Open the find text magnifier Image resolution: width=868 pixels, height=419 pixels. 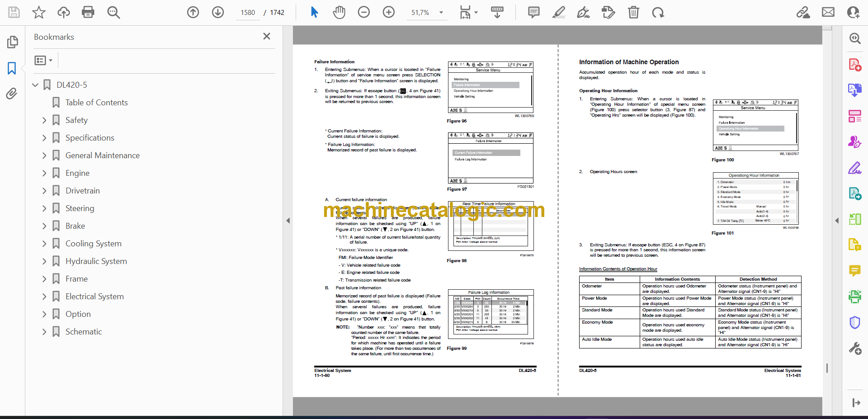113,12
